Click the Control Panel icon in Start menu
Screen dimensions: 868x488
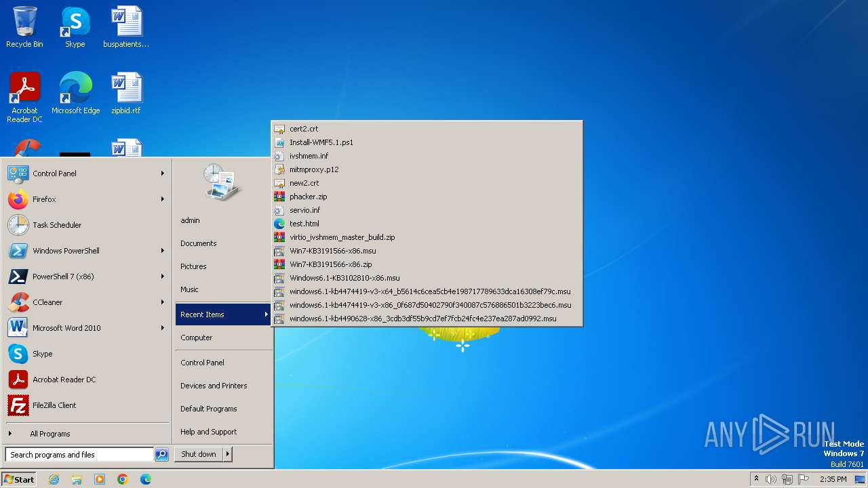[18, 174]
